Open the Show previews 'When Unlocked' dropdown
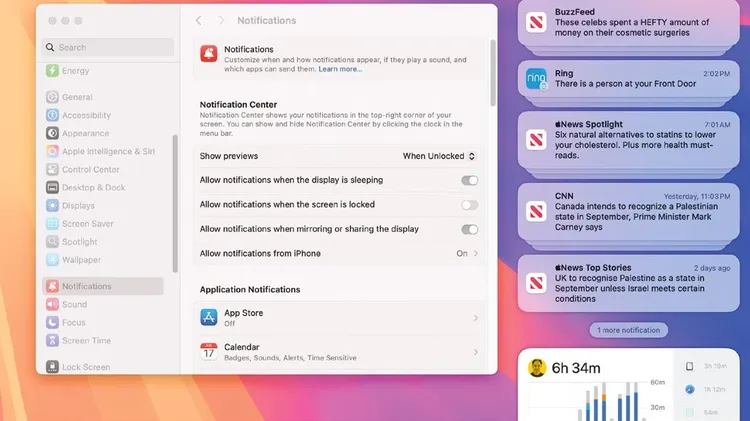Viewport: 750px width, 421px height. pos(439,157)
